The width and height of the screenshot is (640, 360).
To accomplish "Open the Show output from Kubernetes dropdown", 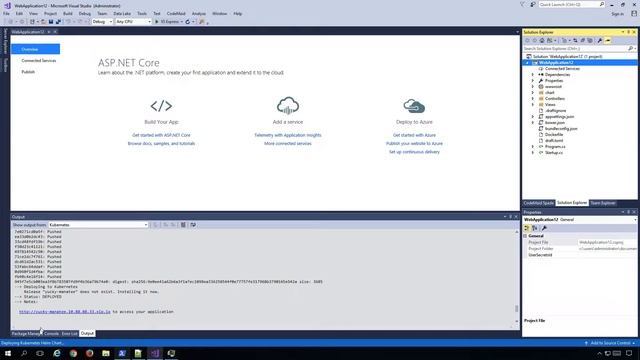I will pos(98,225).
